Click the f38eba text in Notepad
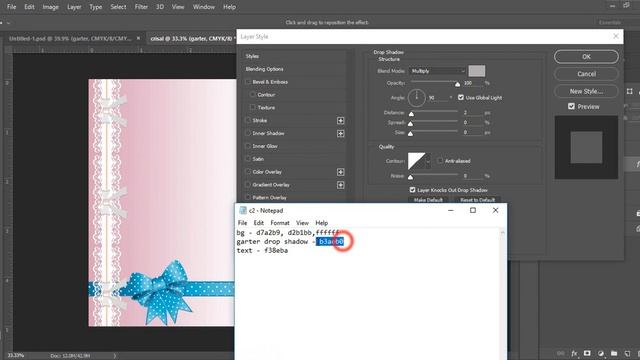The width and height of the screenshot is (640, 360). pyautogui.click(x=276, y=251)
